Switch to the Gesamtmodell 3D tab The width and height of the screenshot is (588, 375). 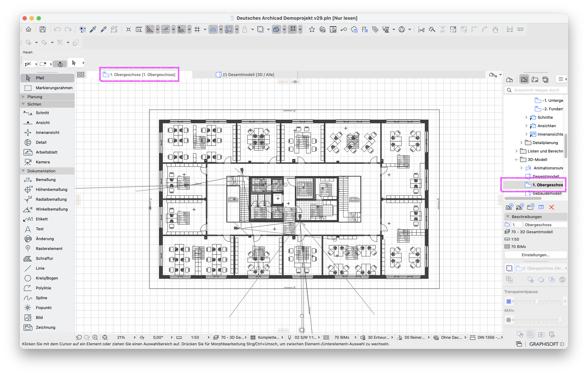tap(245, 75)
